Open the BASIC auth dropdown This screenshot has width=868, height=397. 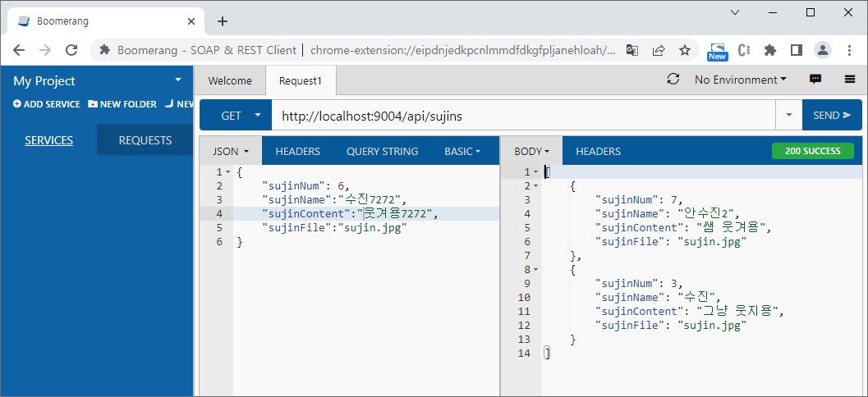[x=462, y=151]
